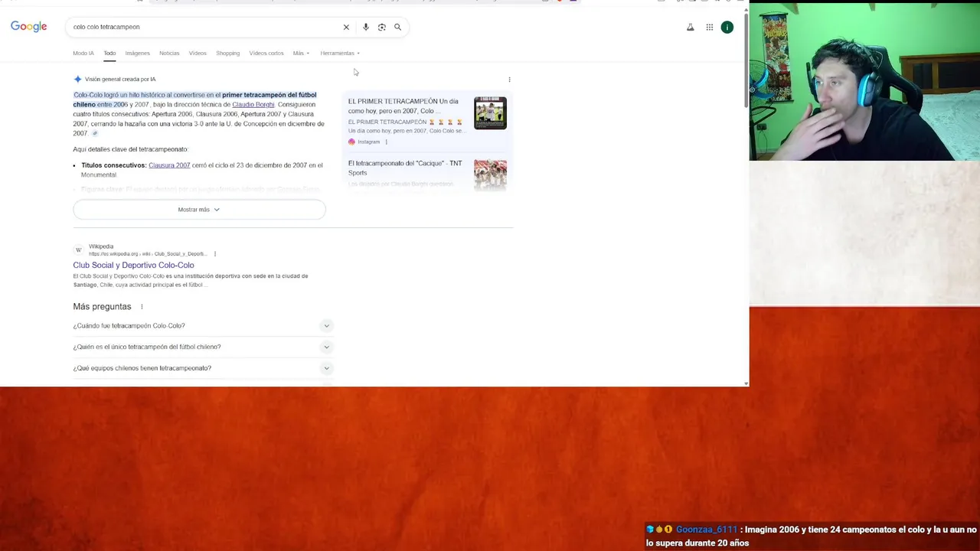
Task: Expand ¿Quién es el único tetracampeón question
Action: click(202, 347)
